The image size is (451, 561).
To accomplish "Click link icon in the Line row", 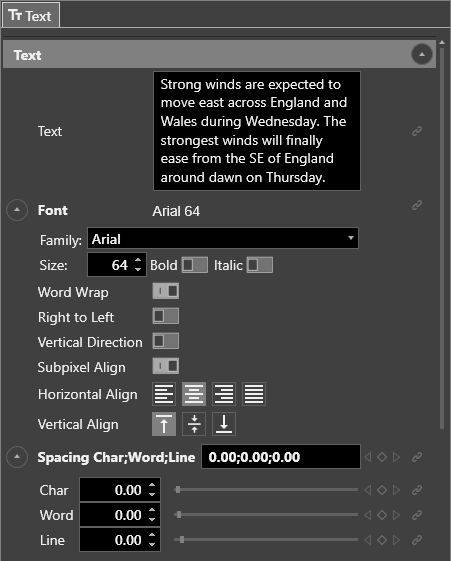I will 417,540.
